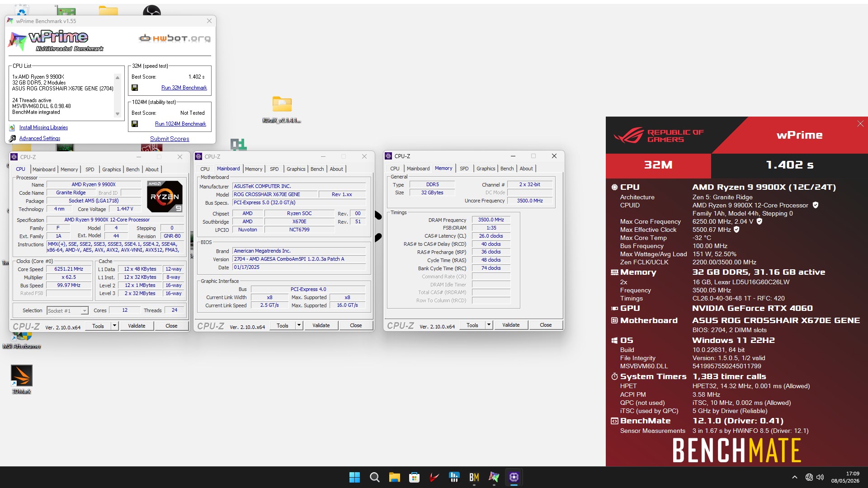Click the volume icon in the system tray
The height and width of the screenshot is (488, 868).
click(x=820, y=477)
